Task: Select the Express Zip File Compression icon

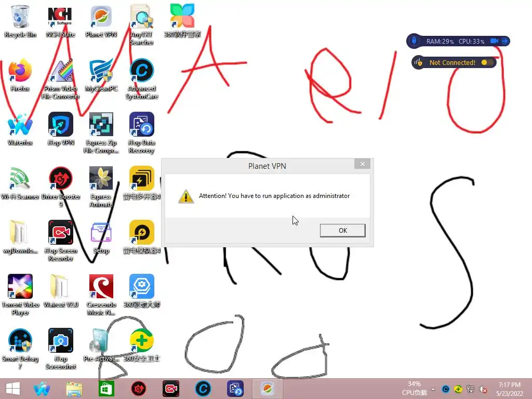Action: click(x=101, y=132)
